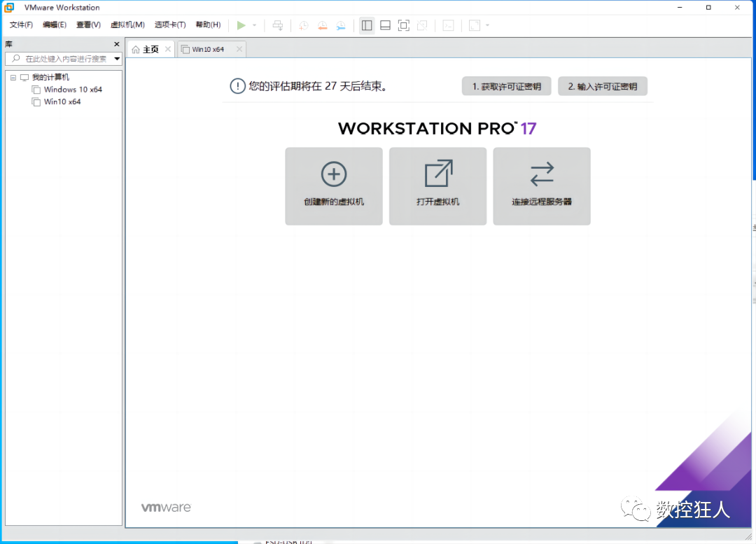The image size is (756, 544).
Task: Click 1. 获取许可证密钥 button
Action: 506,86
